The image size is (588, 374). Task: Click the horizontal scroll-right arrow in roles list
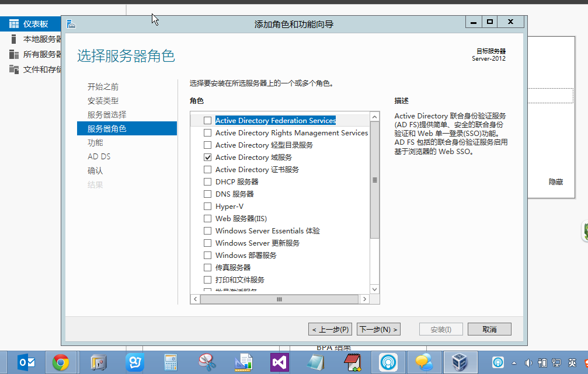tap(364, 299)
